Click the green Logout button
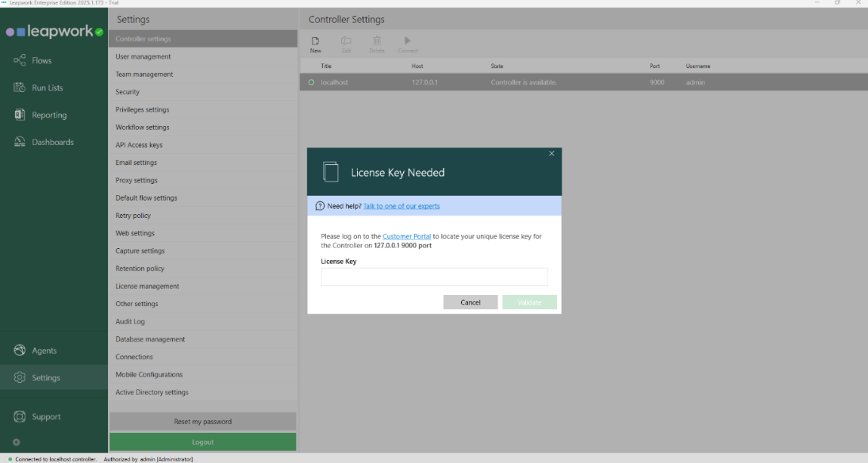This screenshot has width=868, height=463. 202,442
